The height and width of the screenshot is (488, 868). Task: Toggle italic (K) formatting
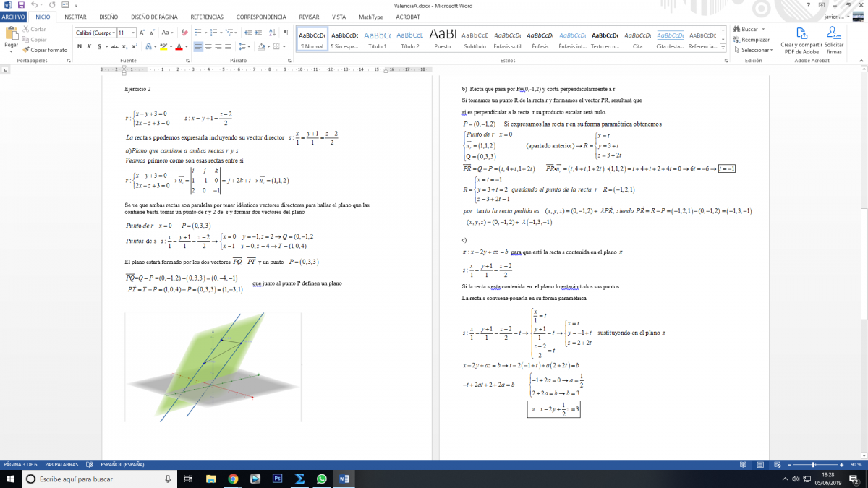[x=89, y=47]
